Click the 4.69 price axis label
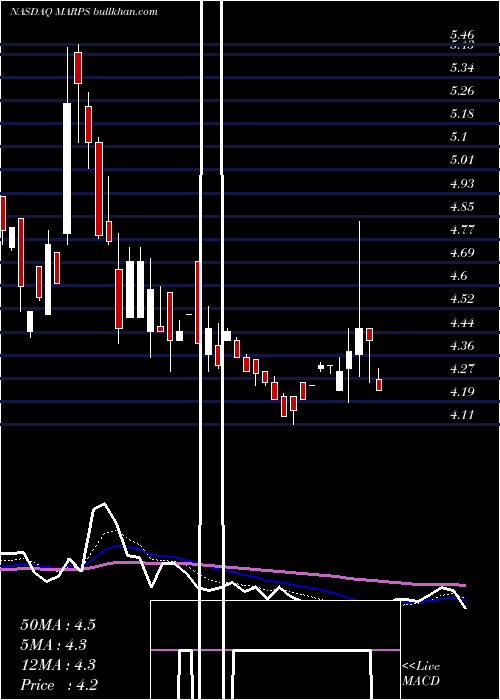 pyautogui.click(x=462, y=253)
